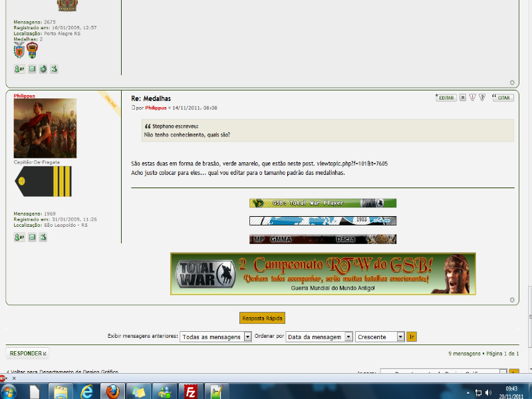
Task: Click EDITAR to edit the post
Action: tap(446, 97)
